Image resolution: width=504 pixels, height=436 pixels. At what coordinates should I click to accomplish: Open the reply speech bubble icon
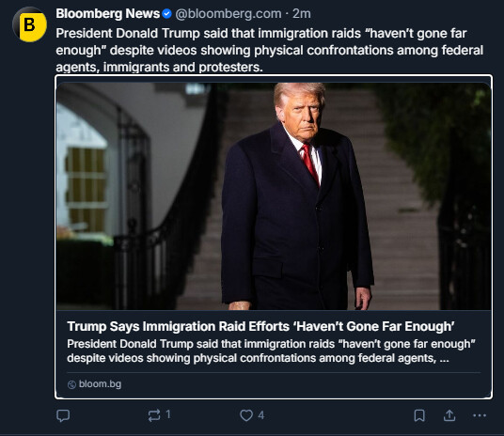(63, 415)
